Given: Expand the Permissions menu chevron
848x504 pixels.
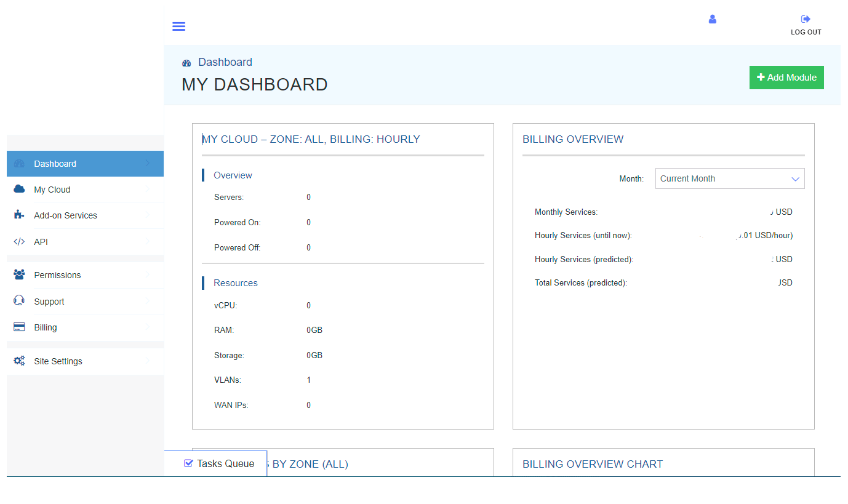Looking at the screenshot, I should (x=148, y=275).
